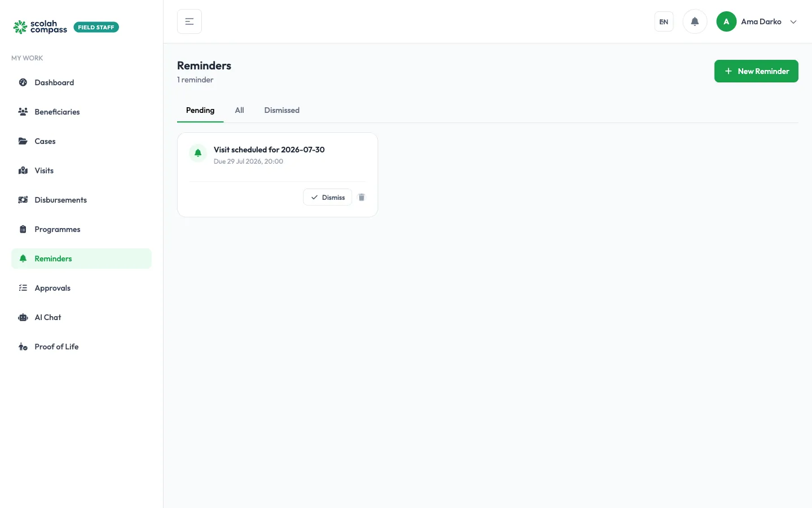Open notifications with the bell in the header

click(x=695, y=21)
